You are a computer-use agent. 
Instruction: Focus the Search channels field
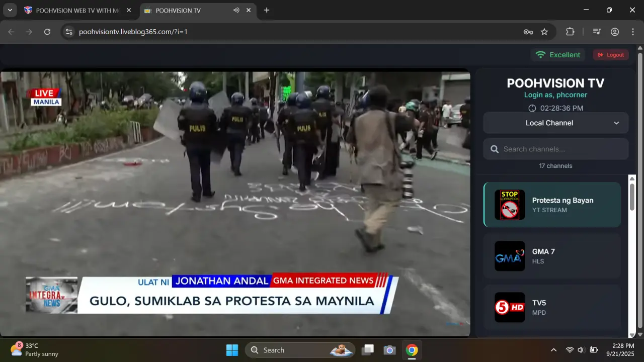(556, 149)
